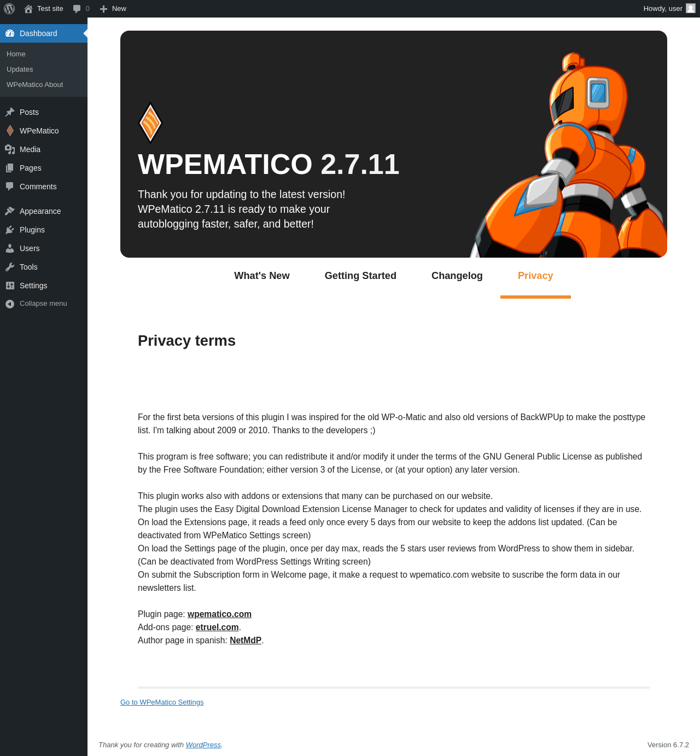Click the Settings sliders icon
700x756 pixels.
[10, 286]
